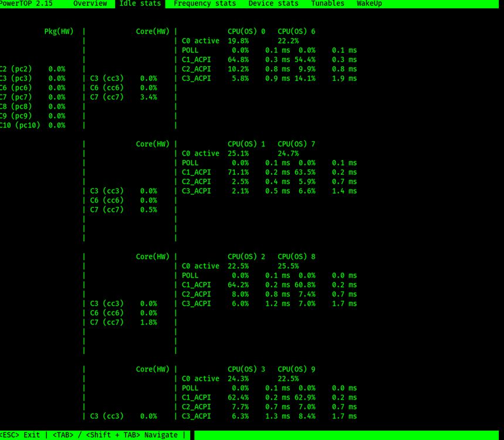The height and width of the screenshot is (440, 504).
Task: Click the 64.8% C1_ACPI value
Action: [x=238, y=60]
